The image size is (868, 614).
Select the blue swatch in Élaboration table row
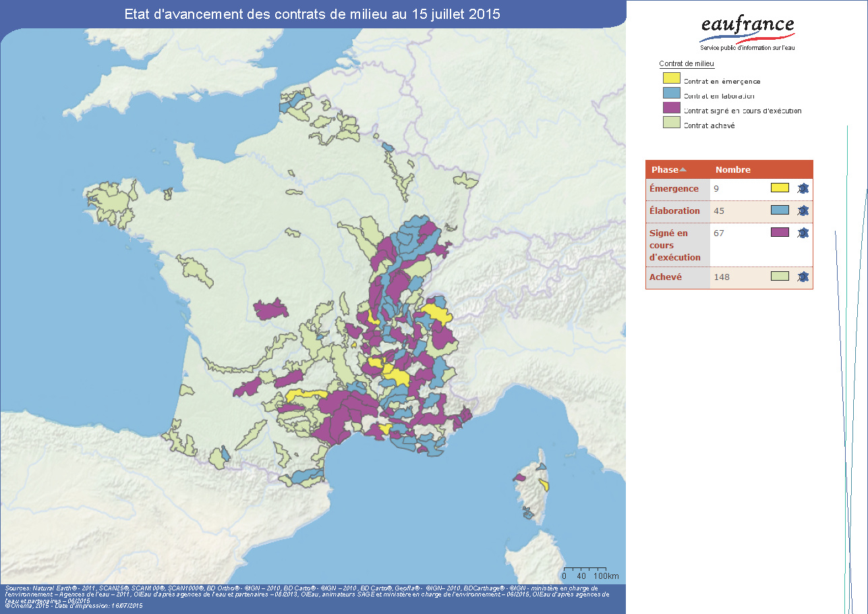point(780,210)
